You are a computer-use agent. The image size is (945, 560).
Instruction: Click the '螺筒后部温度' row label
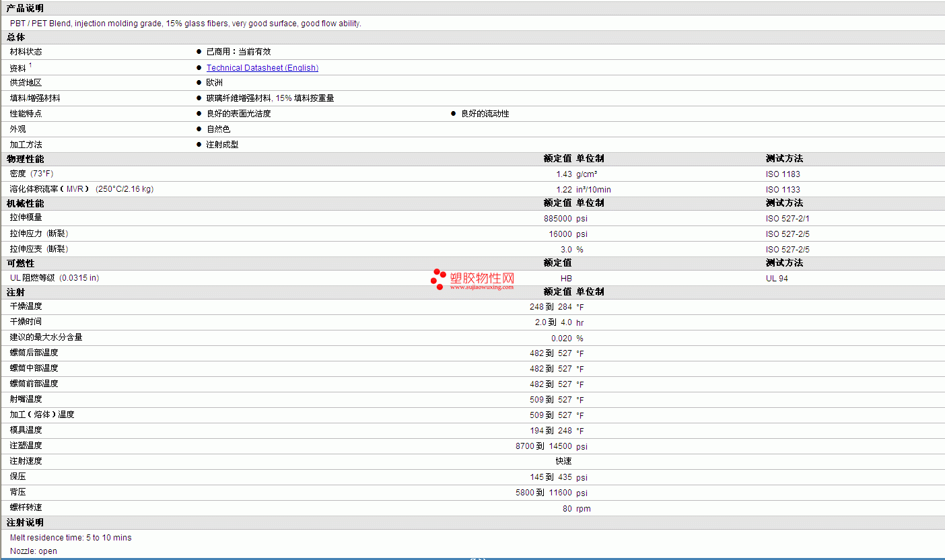34,353
